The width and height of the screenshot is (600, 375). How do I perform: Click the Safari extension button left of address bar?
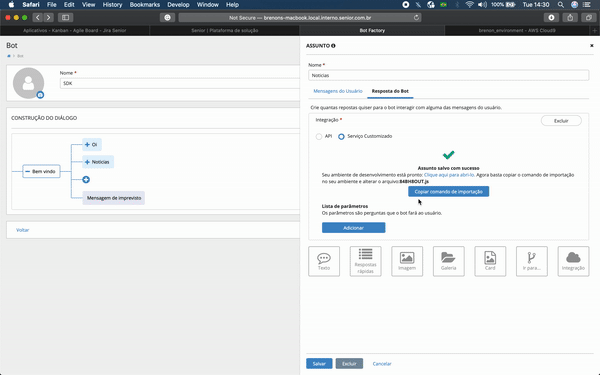[x=167, y=18]
